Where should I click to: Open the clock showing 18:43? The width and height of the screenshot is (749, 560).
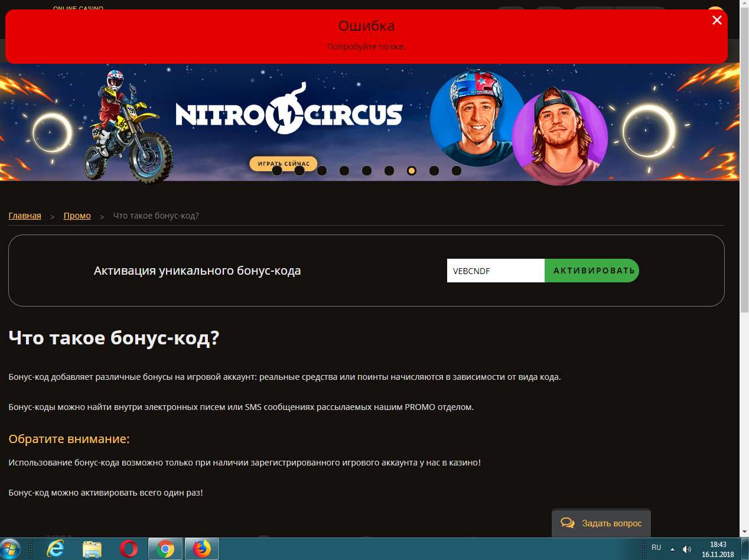click(x=718, y=549)
